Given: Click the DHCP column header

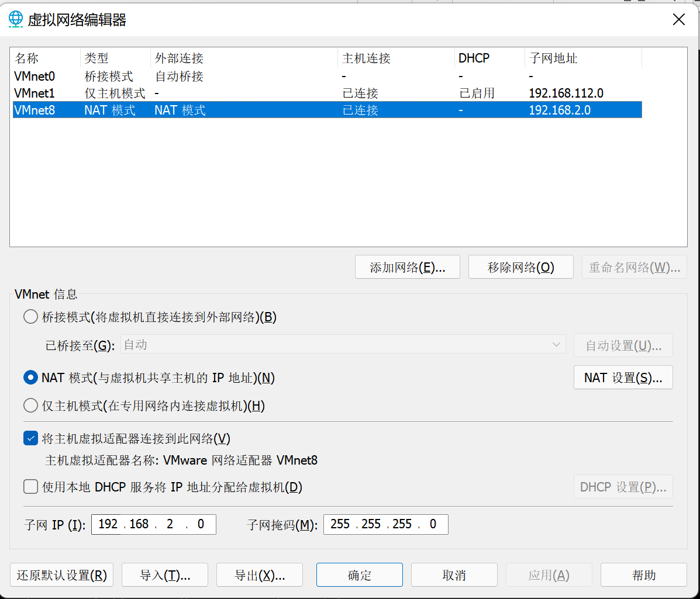Looking at the screenshot, I should (489, 58).
